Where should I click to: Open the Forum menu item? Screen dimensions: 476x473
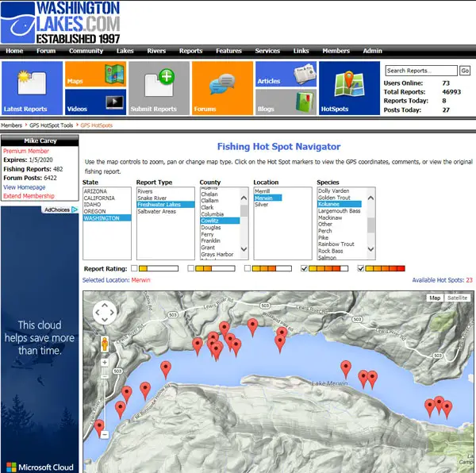pyautogui.click(x=46, y=51)
